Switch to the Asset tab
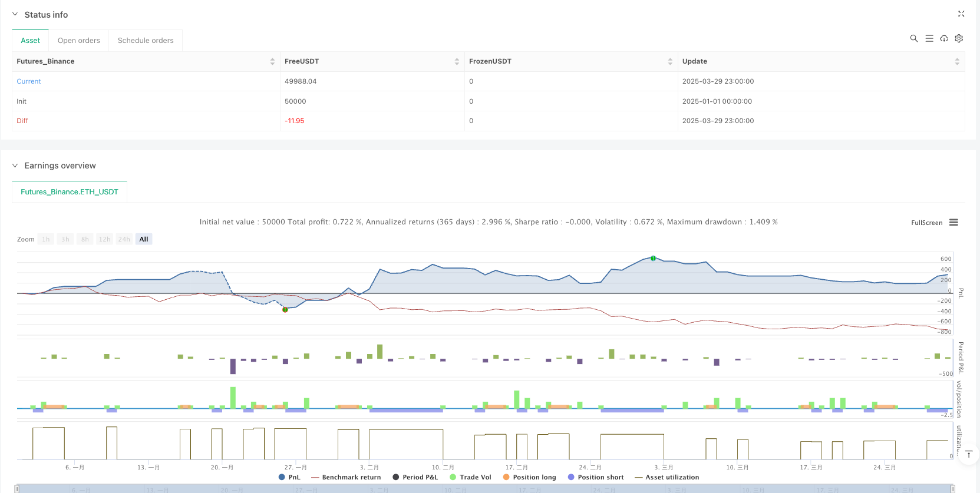 tap(31, 41)
